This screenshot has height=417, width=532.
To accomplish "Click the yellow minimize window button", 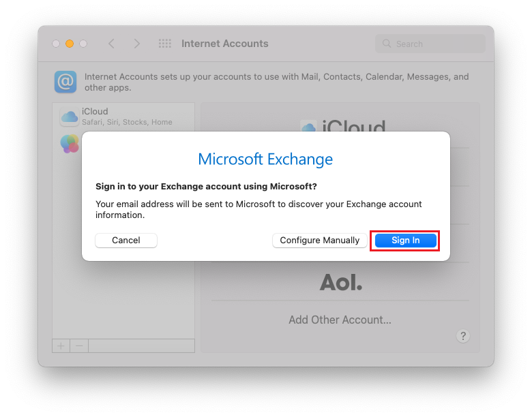I will pos(70,44).
